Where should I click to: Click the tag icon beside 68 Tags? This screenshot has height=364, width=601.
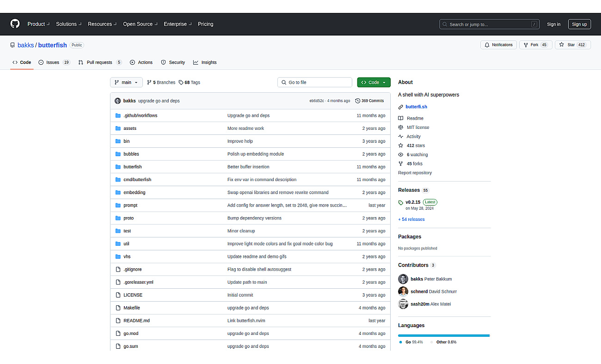(x=181, y=82)
